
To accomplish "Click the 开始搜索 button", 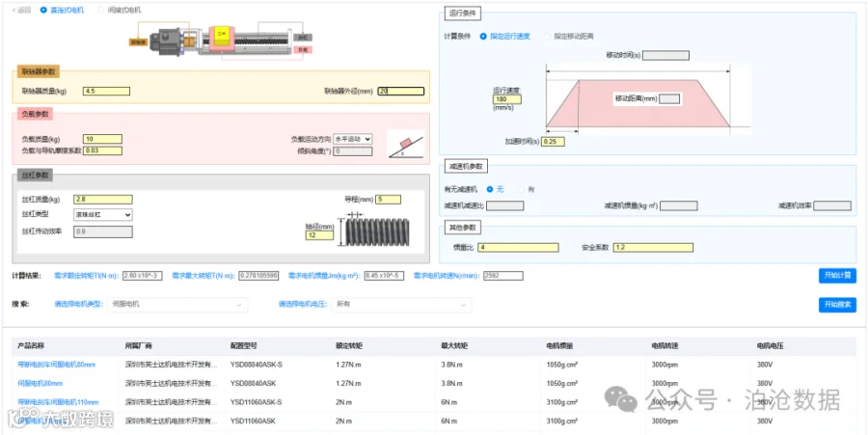I will [837, 305].
